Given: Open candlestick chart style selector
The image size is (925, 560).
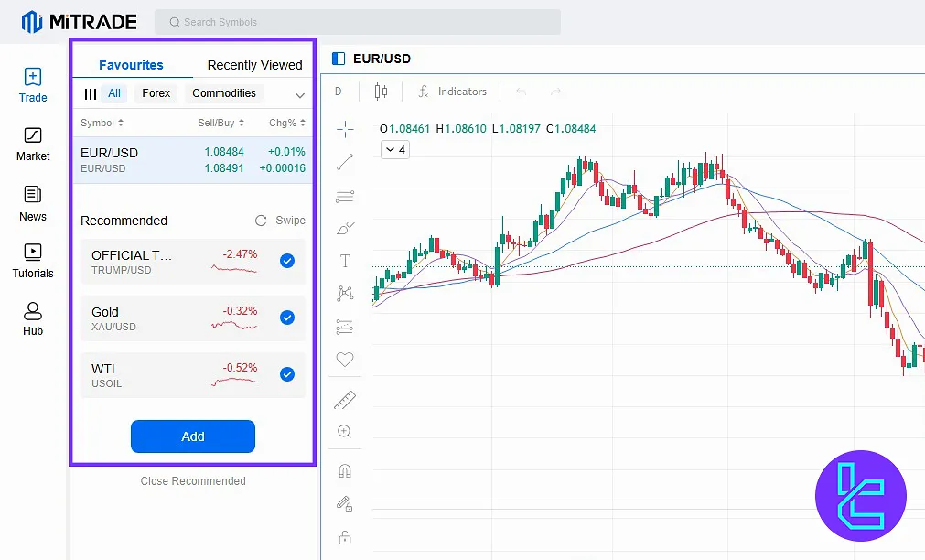Looking at the screenshot, I should point(382,92).
